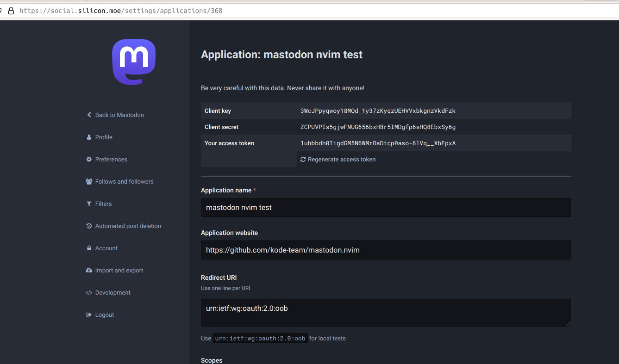Screen dimensions: 619x364
Task: Click the urn:ietf:wg:oauth:2.0:oob code hint
Action: point(260,338)
